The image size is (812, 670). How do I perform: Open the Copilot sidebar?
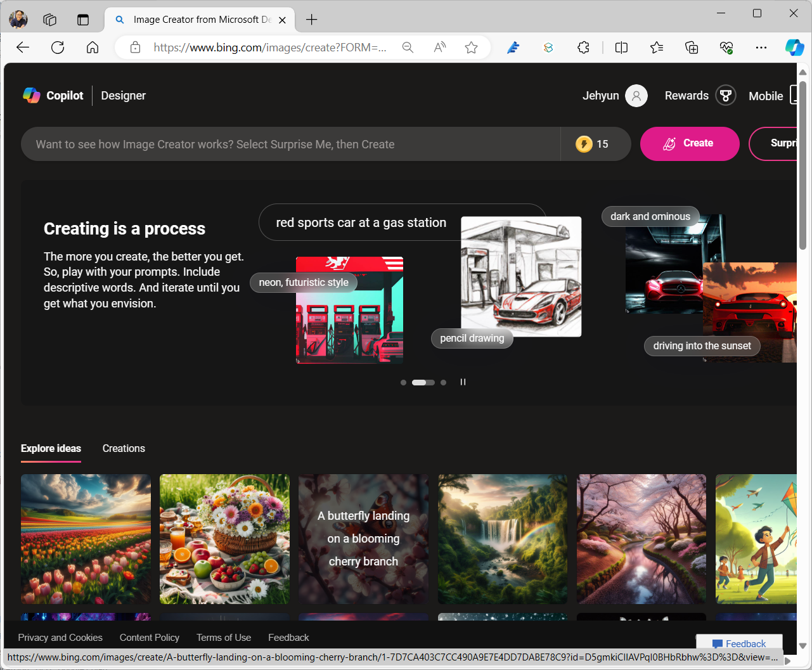794,48
